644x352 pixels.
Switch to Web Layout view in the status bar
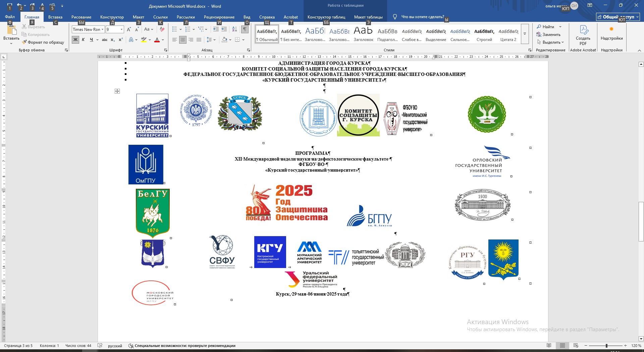pyautogui.click(x=576, y=346)
